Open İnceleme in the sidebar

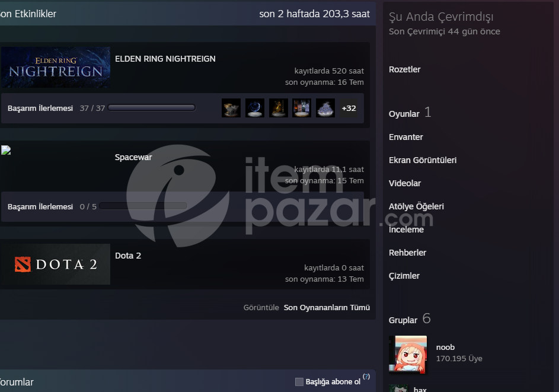[406, 230]
